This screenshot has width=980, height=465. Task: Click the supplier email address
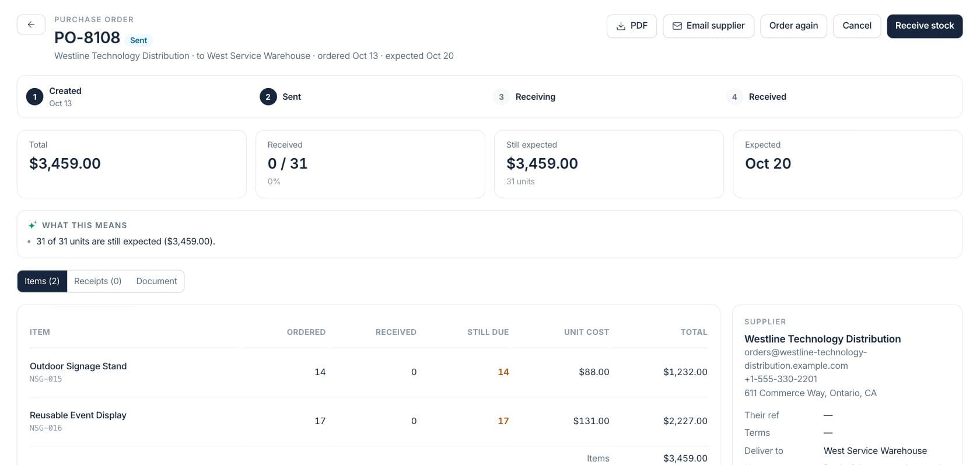click(806, 359)
